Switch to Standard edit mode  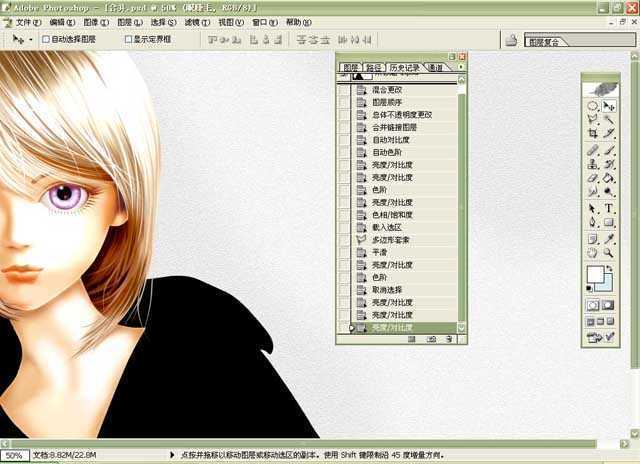point(593,305)
